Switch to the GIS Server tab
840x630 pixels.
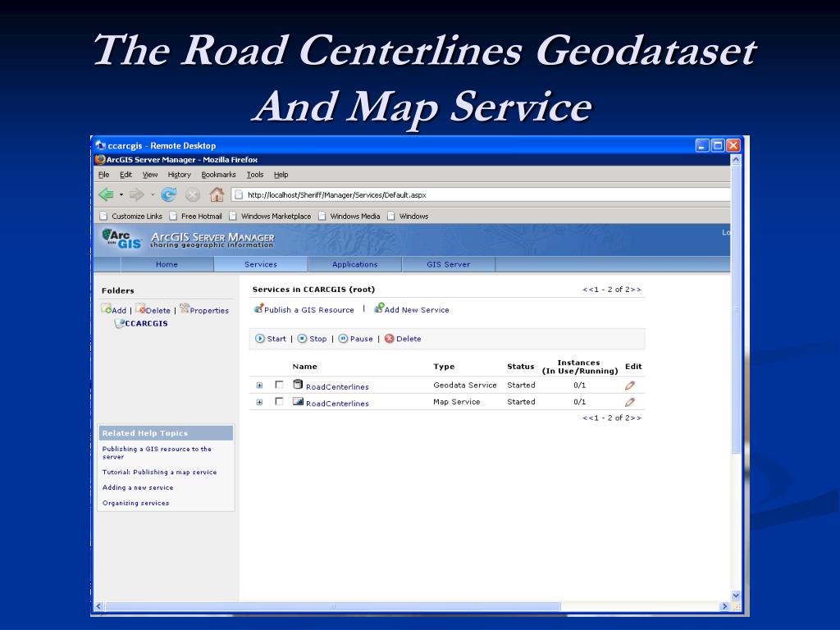pos(449,264)
